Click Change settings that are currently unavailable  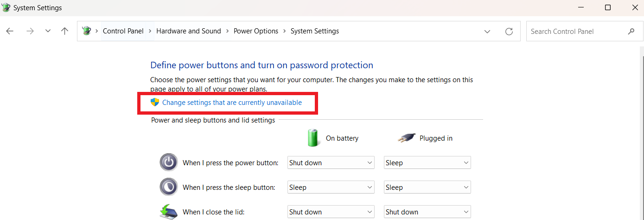[x=231, y=103]
